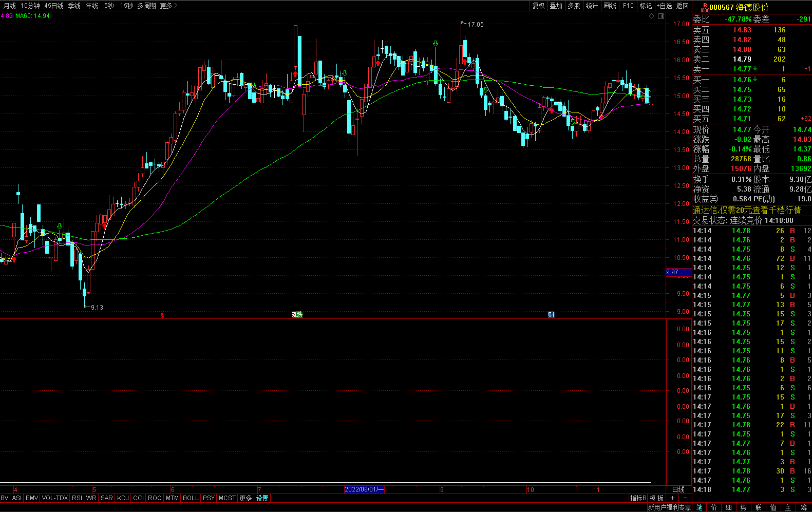812x512 pixels.
Task: Open 叠加 overlay option
Action: pos(556,6)
